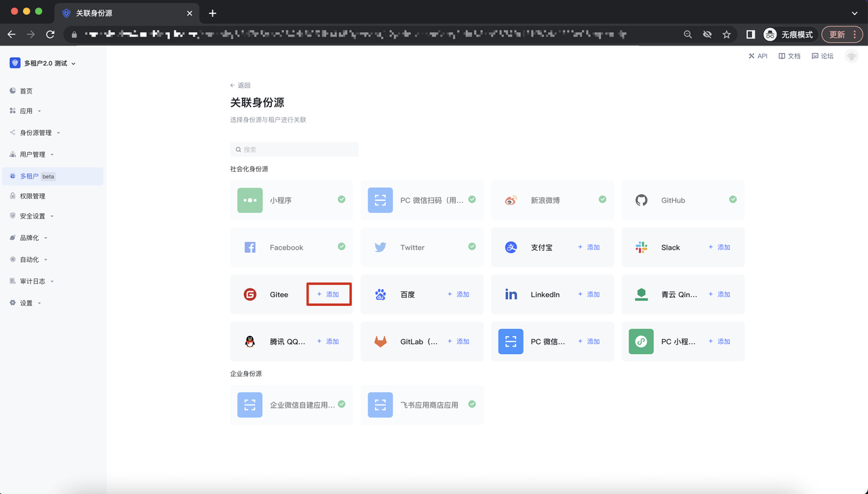Click the Twitter bird icon
This screenshot has height=494, width=868.
[x=380, y=248]
